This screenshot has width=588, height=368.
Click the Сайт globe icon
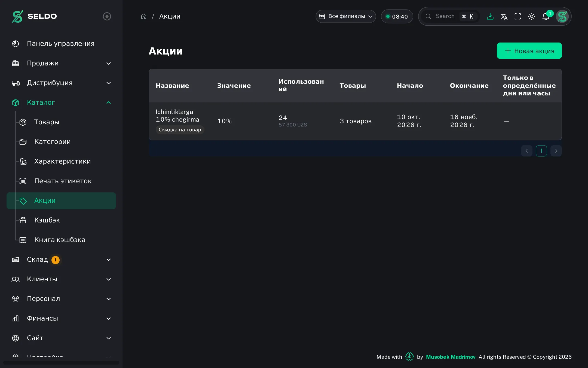pos(16,338)
